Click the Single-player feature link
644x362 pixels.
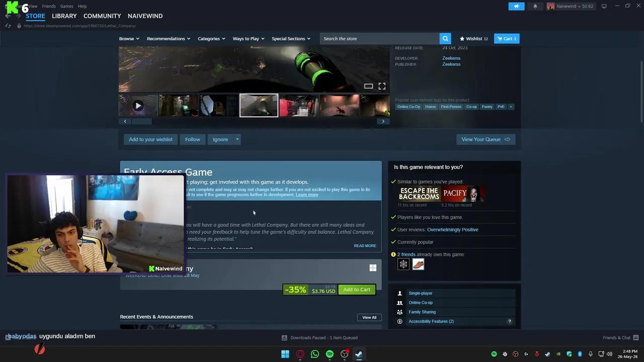click(x=421, y=293)
